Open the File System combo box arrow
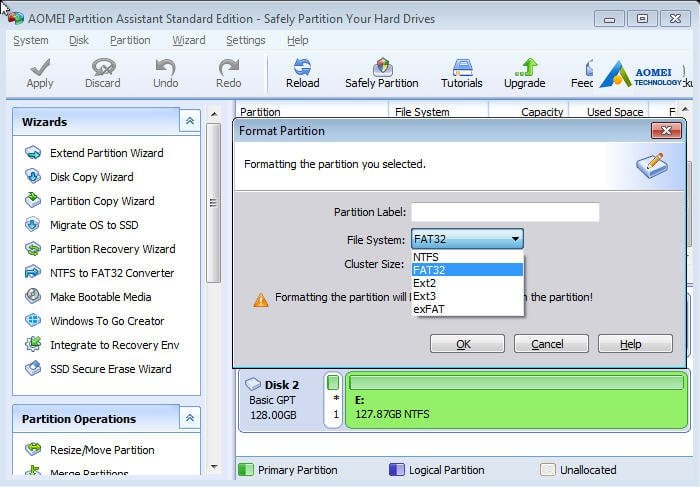The width and height of the screenshot is (700, 487). click(x=515, y=239)
